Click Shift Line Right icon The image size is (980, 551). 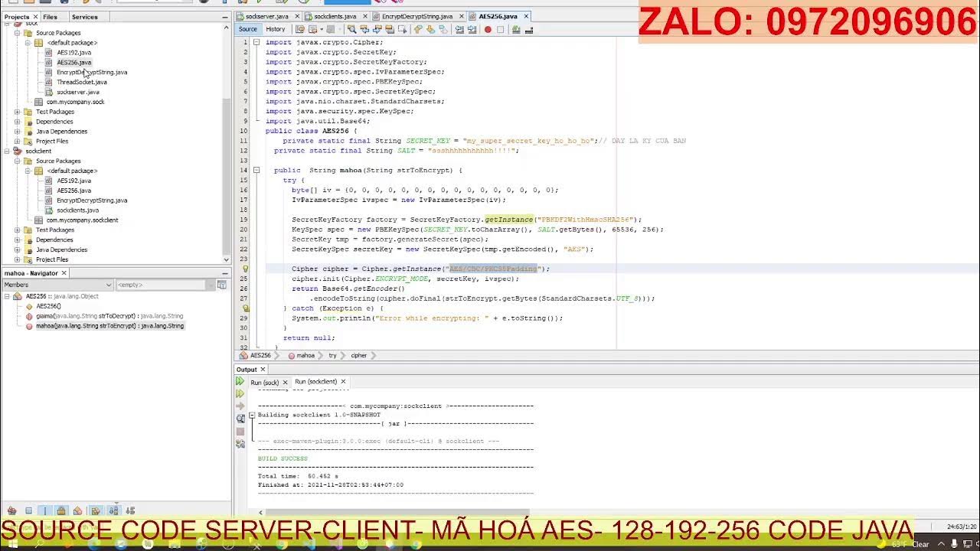coord(472,29)
